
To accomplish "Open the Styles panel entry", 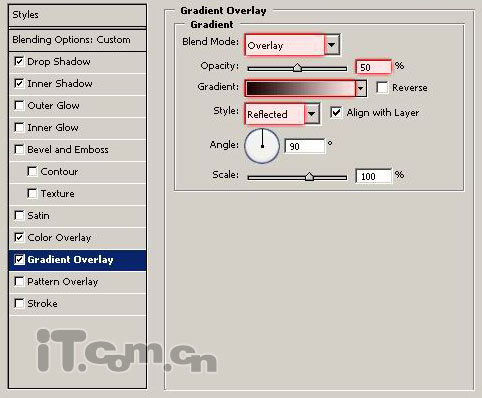I will click(77, 15).
